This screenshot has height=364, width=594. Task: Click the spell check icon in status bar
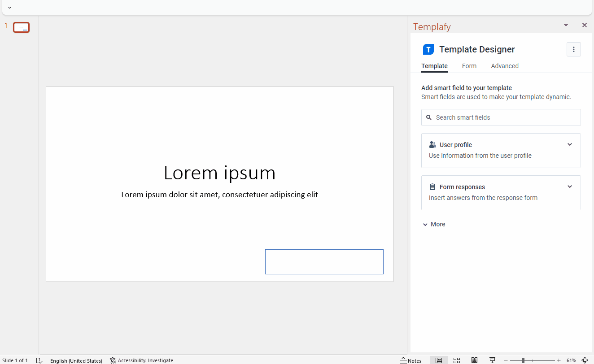(x=39, y=360)
